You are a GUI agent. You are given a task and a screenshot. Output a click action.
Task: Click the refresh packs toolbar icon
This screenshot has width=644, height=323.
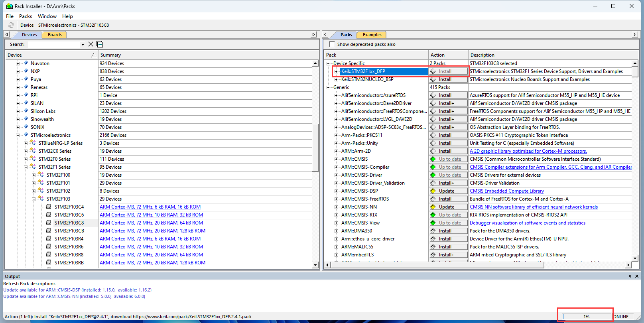11,25
